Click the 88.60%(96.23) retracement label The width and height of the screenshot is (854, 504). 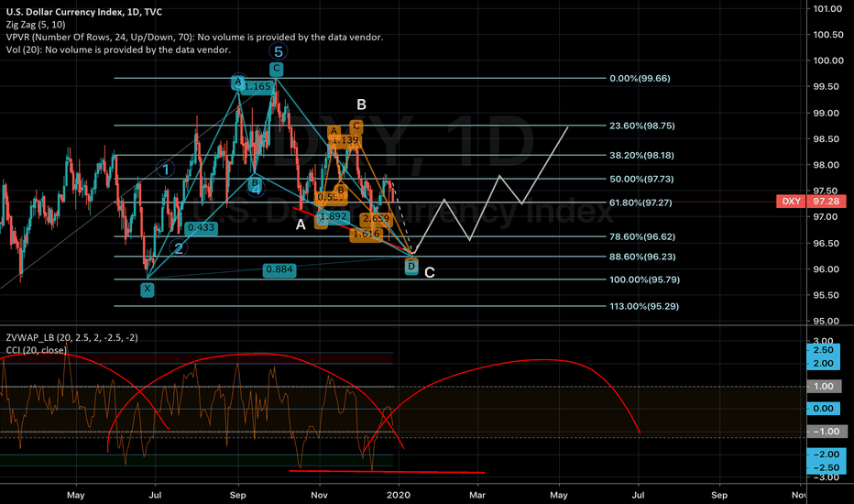pyautogui.click(x=642, y=257)
